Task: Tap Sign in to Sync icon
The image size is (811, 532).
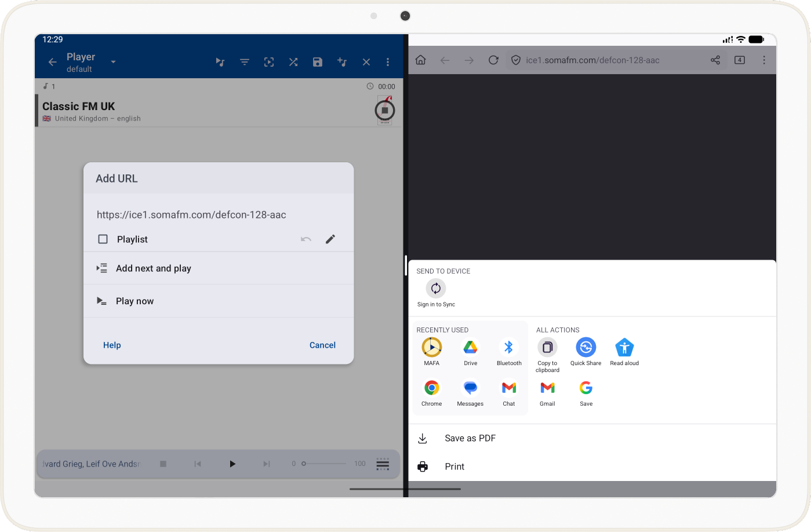Action: [436, 289]
